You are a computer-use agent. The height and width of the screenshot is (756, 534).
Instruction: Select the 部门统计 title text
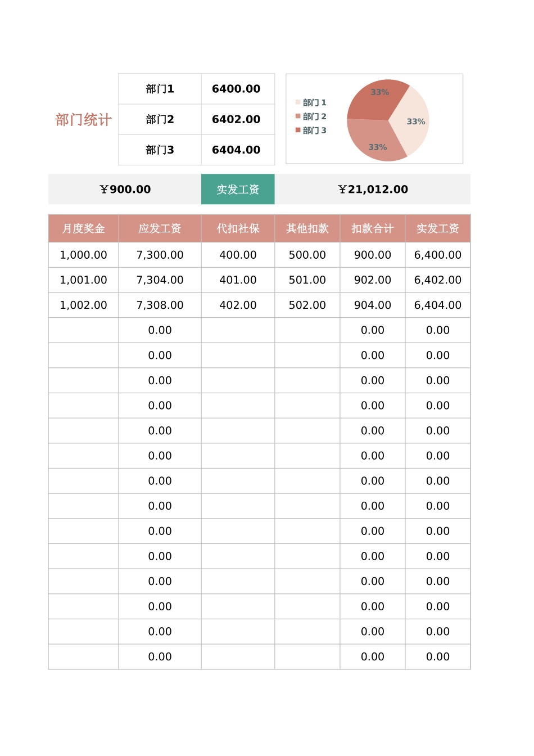point(83,120)
